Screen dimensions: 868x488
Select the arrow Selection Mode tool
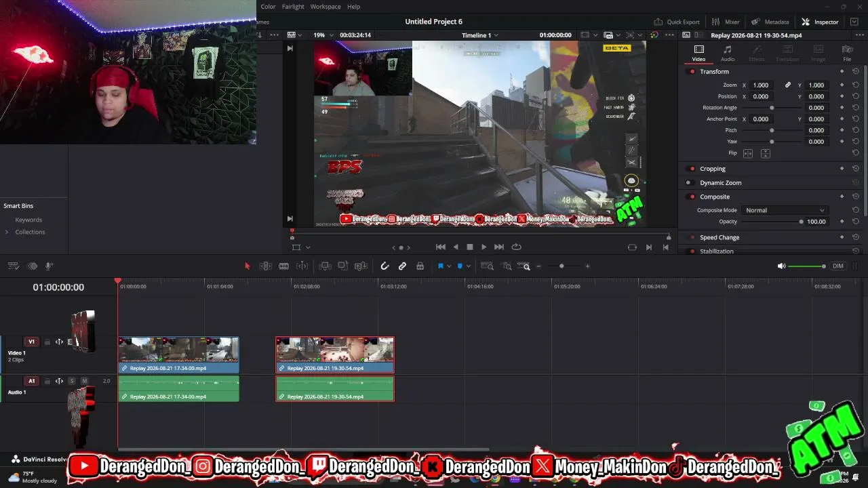click(x=247, y=266)
